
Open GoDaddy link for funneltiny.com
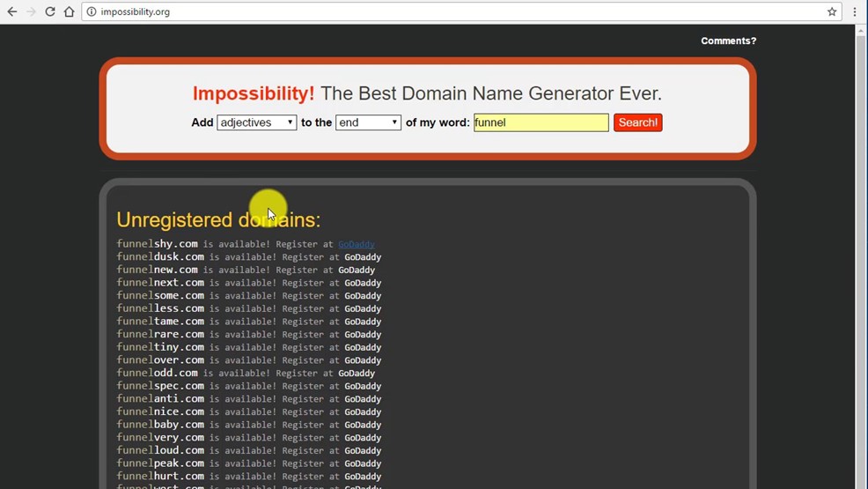pyautogui.click(x=363, y=347)
